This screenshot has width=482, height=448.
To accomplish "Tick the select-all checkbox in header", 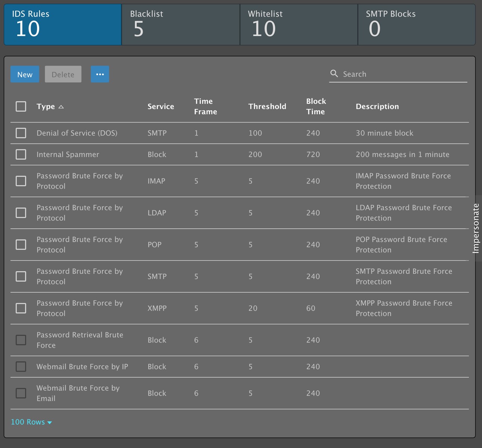I will pos(21,107).
